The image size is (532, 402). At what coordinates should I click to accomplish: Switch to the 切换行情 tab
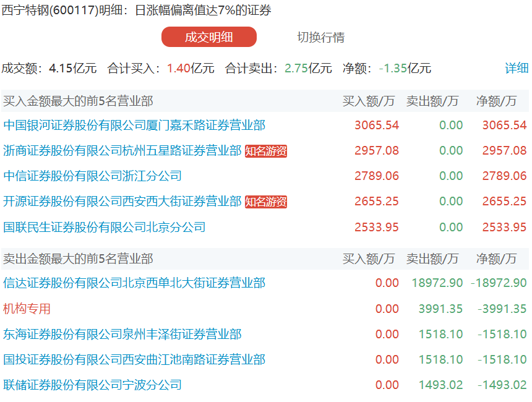coord(320,37)
